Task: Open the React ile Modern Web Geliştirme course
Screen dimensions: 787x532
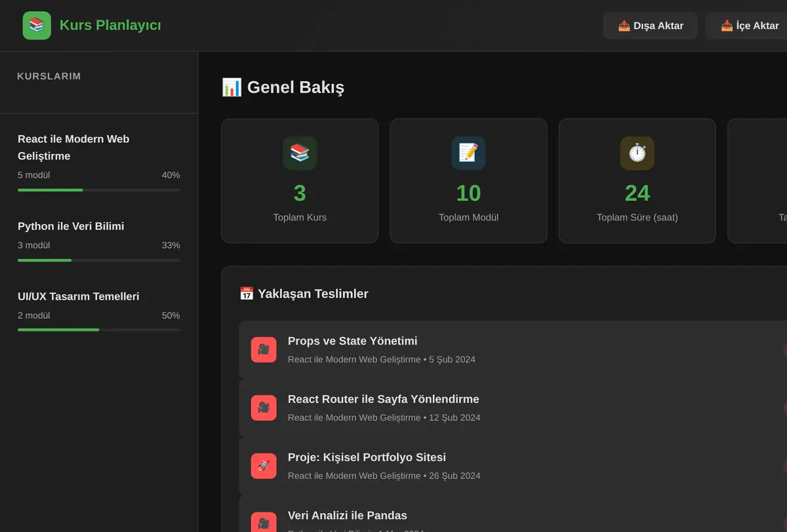Action: [99, 163]
